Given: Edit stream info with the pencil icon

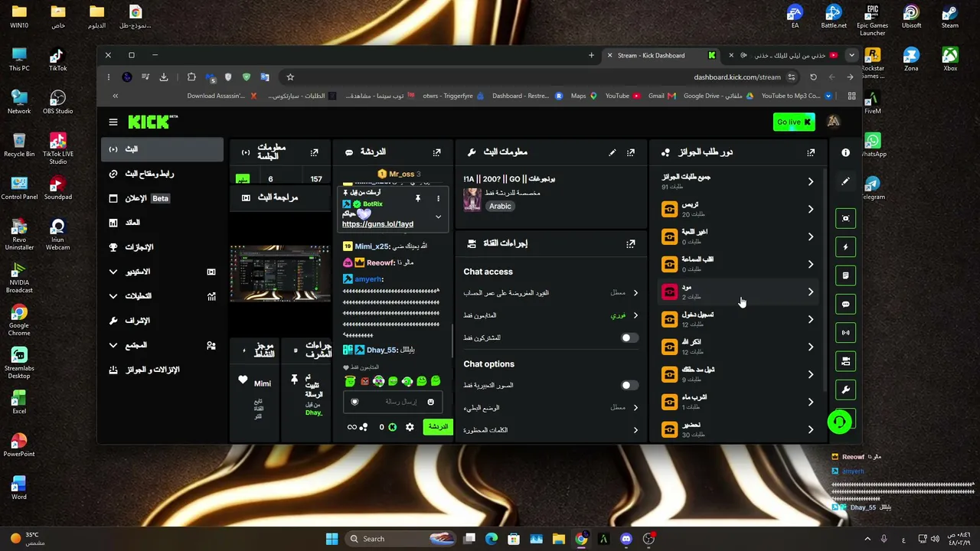Looking at the screenshot, I should (612, 152).
